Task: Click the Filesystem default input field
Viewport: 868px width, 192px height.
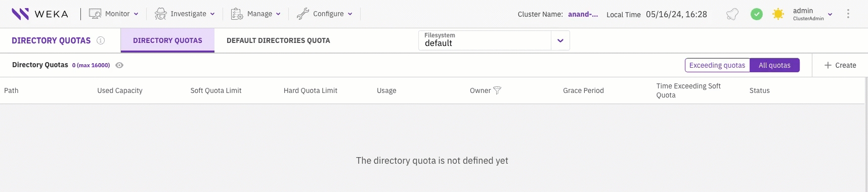Action: [x=485, y=40]
